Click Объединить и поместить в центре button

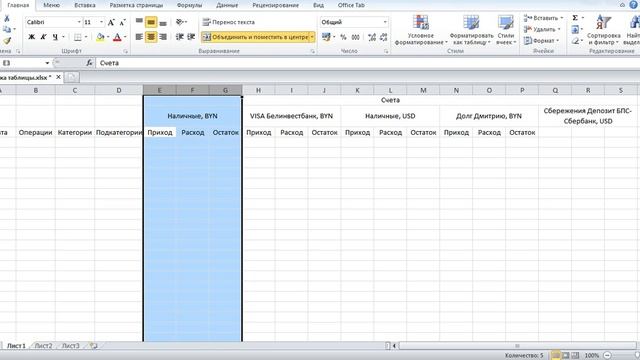click(x=255, y=37)
